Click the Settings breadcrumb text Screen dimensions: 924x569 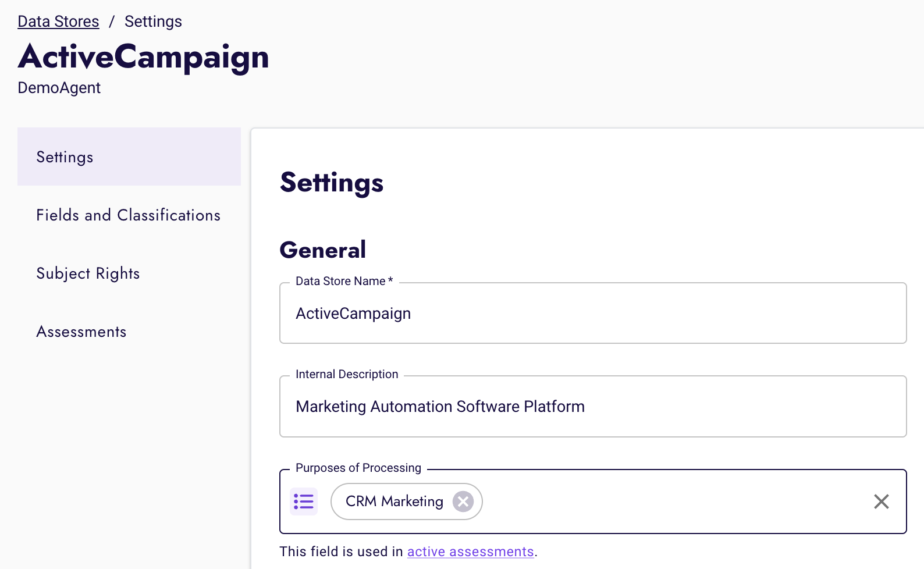click(x=153, y=22)
